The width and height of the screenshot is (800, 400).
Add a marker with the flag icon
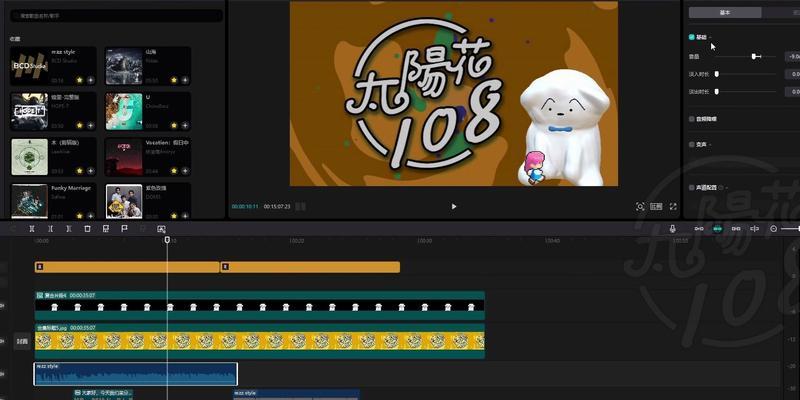(x=124, y=229)
